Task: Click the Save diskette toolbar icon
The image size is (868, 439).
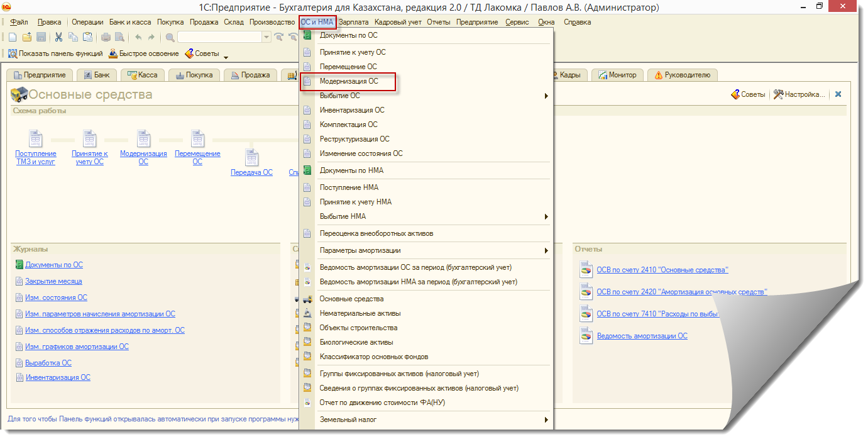Action: click(41, 37)
